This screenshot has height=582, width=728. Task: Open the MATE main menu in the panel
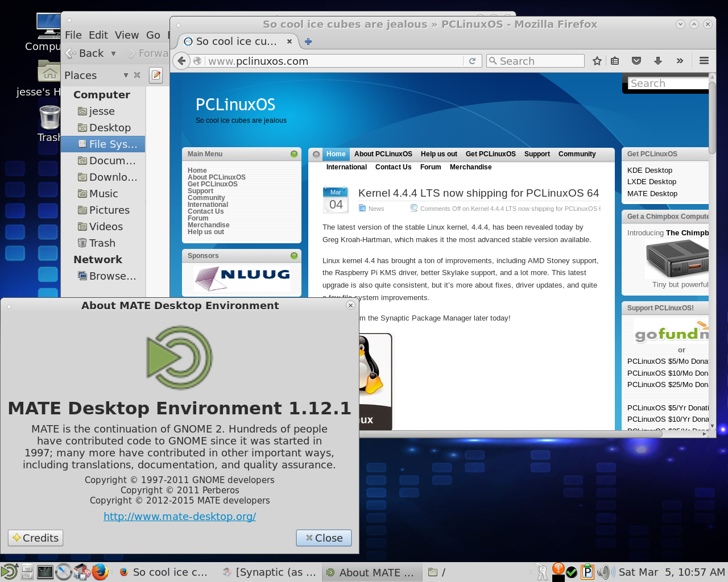pos(9,572)
